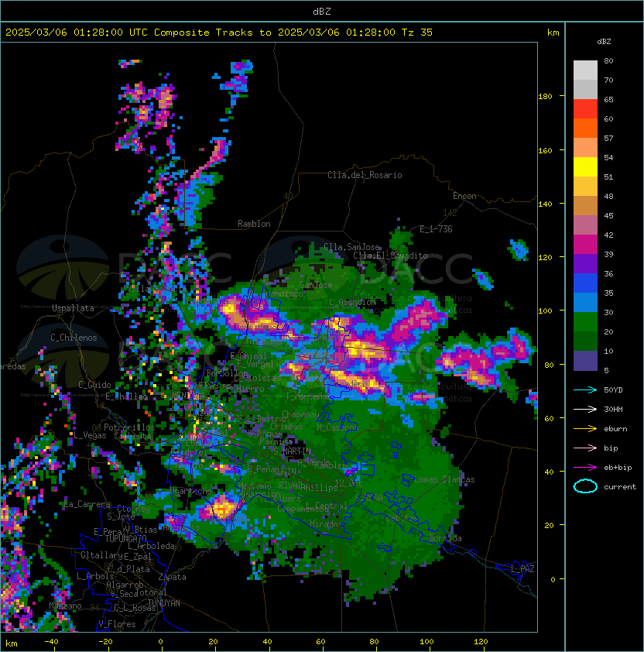Image resolution: width=644 pixels, height=652 pixels.
Task: Click the 'L_Asuncion' map label
Action: (x=352, y=302)
